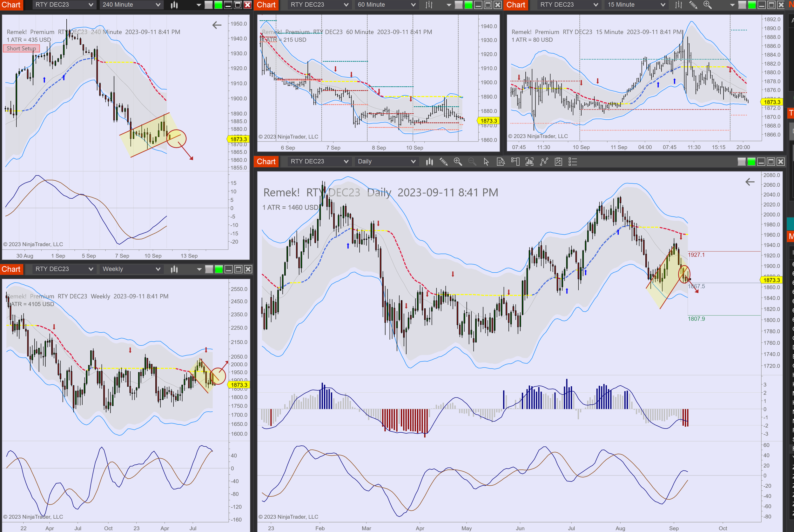
Task: Click zoom in magnifier on 15 Minute chart
Action: [x=707, y=5]
